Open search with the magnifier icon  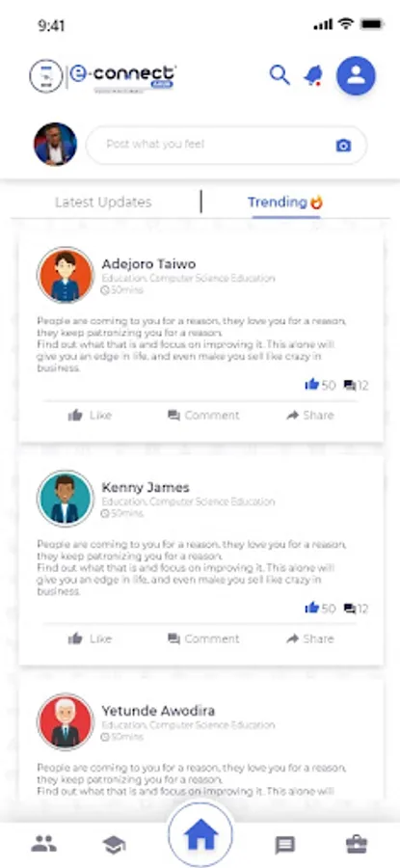pyautogui.click(x=280, y=74)
